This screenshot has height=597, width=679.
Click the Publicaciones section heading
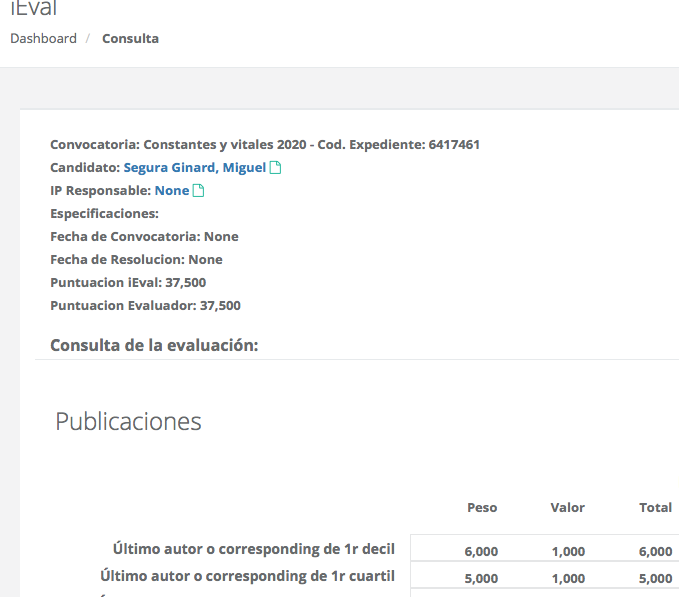(x=128, y=421)
